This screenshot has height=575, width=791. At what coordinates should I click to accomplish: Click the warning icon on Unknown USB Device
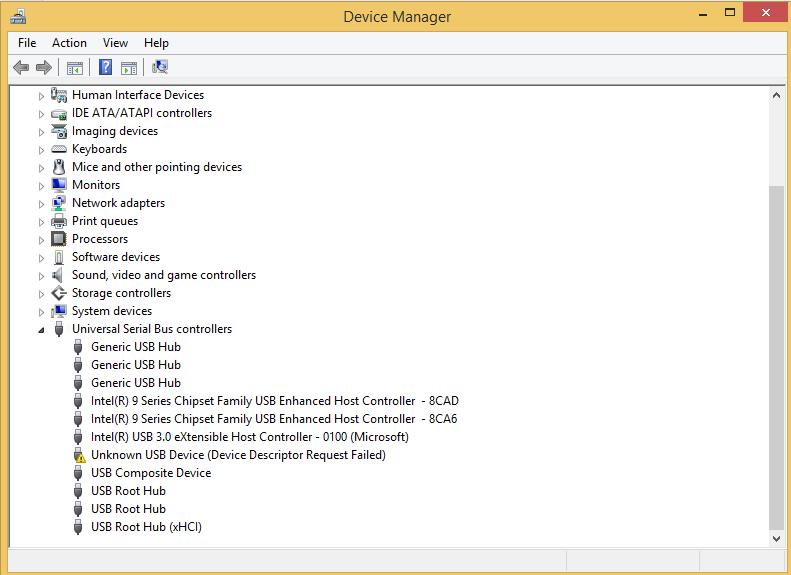79,455
